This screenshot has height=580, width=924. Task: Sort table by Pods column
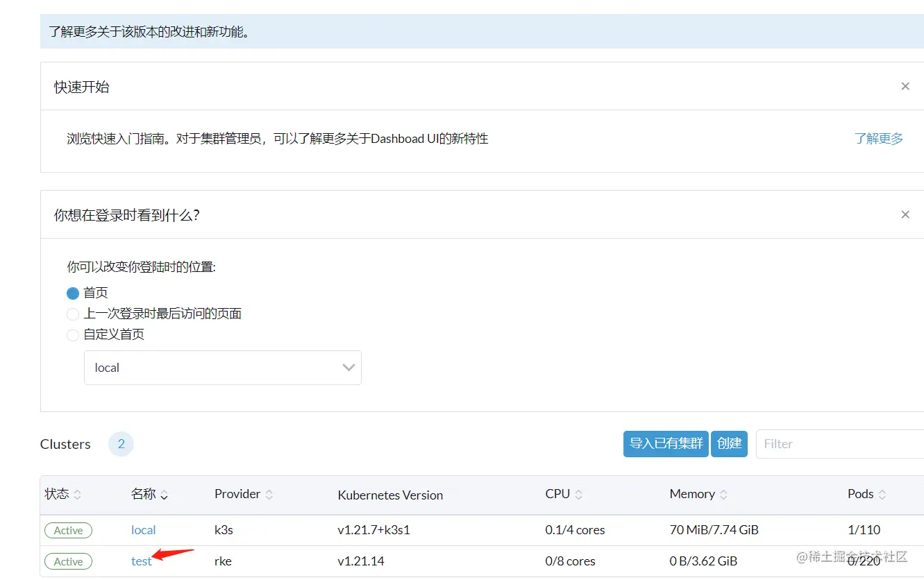[x=867, y=495]
